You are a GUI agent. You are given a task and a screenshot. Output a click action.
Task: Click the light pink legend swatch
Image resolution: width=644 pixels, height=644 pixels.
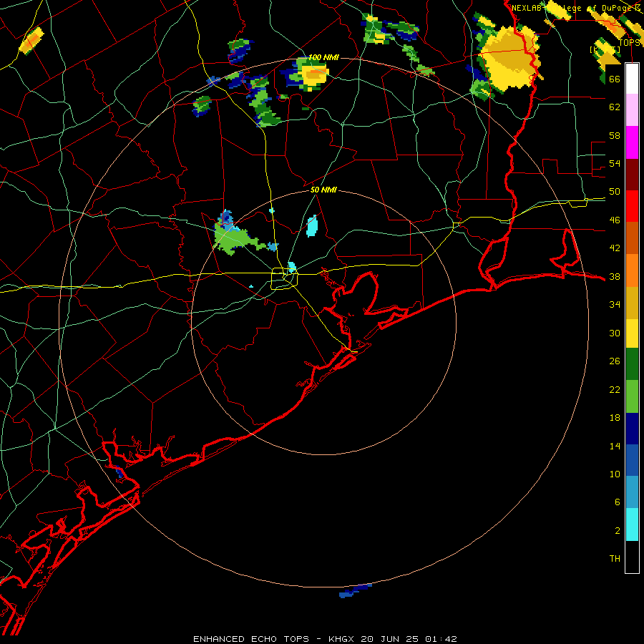coord(632,109)
